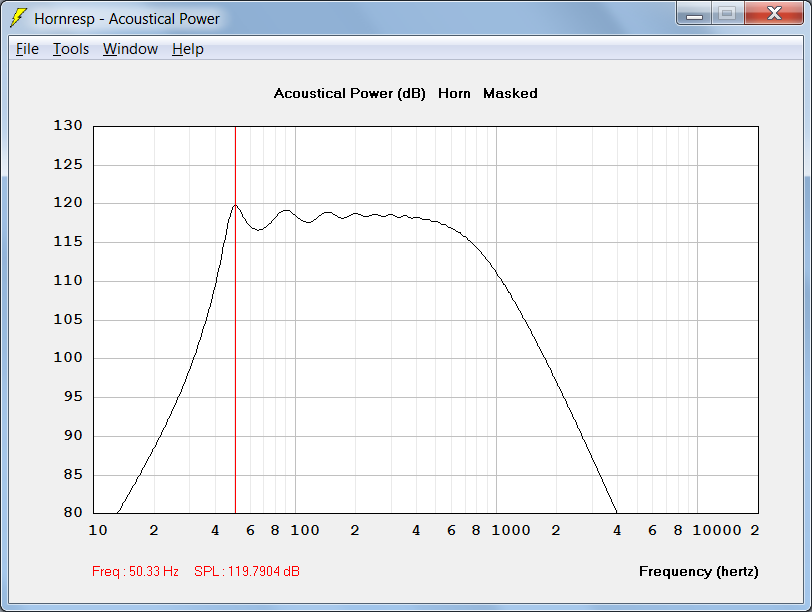Screen dimensions: 812x612
Task: Click the 100 dB y-axis label
Action: pyautogui.click(x=68, y=357)
